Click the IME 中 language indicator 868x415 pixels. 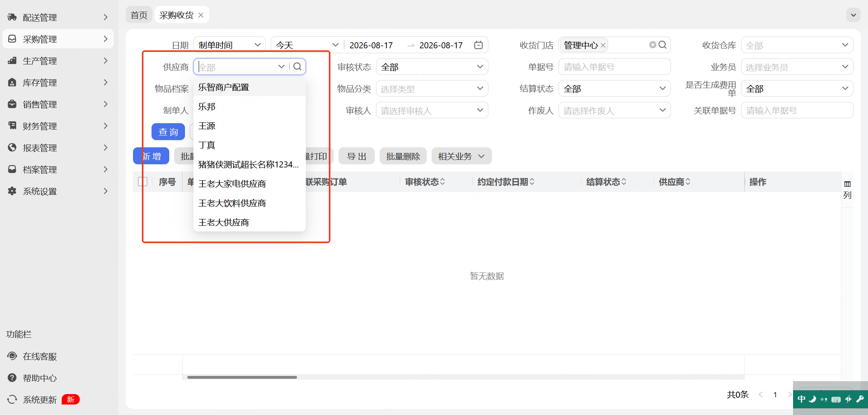(x=802, y=399)
